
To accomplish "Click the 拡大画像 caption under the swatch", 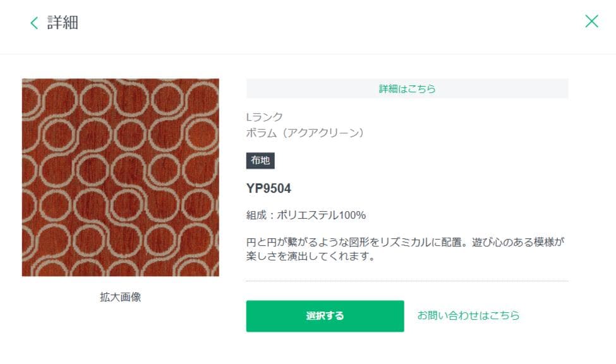I will (120, 297).
